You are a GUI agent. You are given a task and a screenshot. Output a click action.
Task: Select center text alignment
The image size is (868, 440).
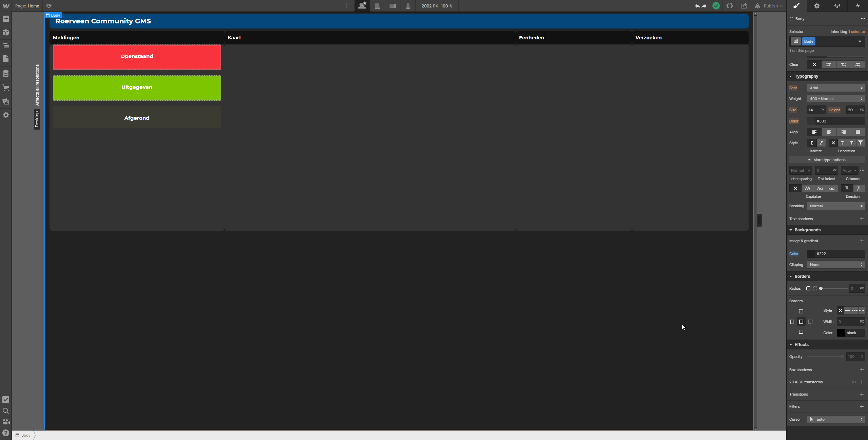pyautogui.click(x=829, y=132)
